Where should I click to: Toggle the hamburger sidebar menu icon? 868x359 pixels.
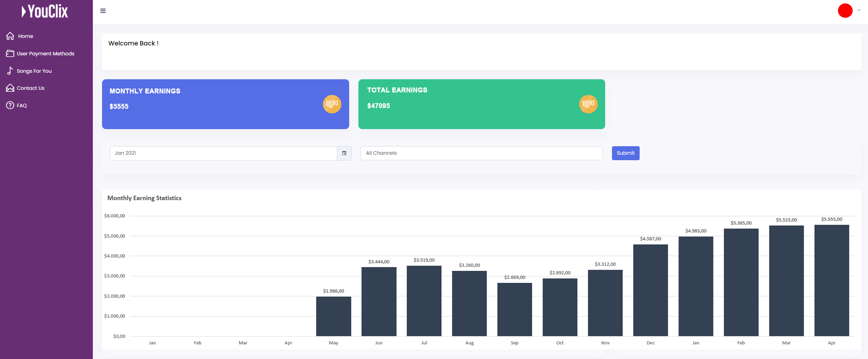click(x=103, y=11)
